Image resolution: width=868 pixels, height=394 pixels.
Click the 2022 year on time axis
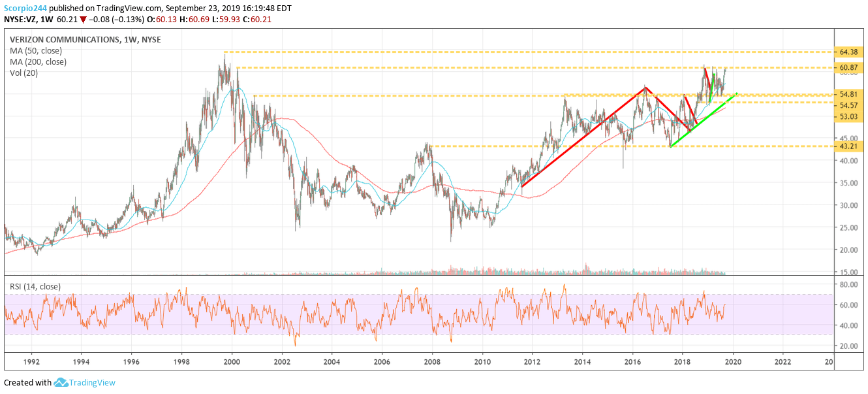coord(783,361)
